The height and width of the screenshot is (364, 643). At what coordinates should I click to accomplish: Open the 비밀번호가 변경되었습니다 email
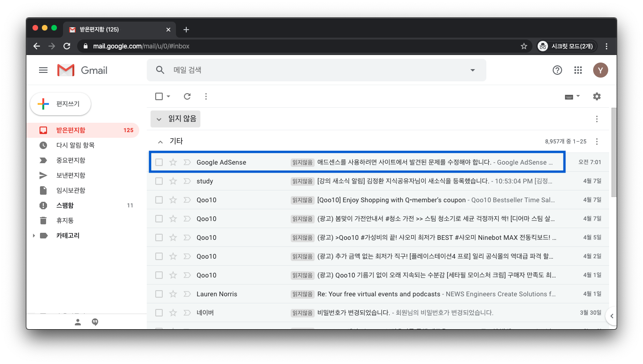378,313
